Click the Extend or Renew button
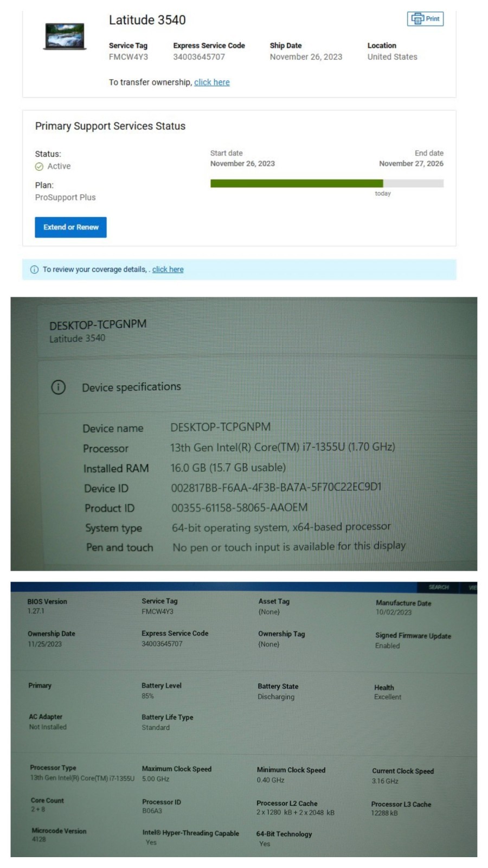Viewport: 488px width, 868px height. [70, 227]
